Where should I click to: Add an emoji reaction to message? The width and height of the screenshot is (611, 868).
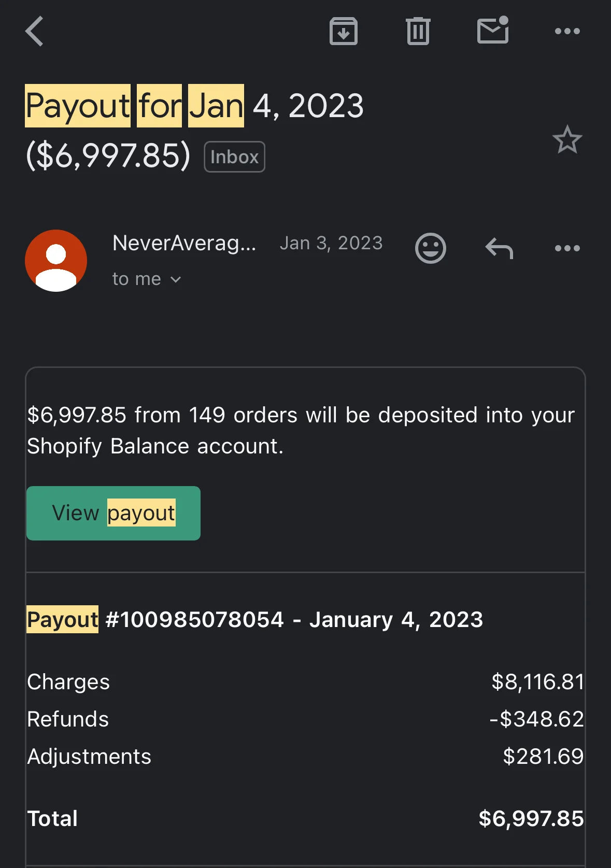(x=430, y=248)
